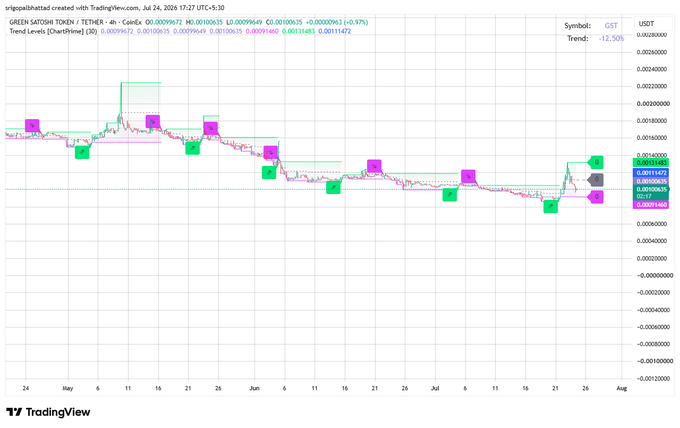Click the magenta sell marker near April 24
680x428 pixels.
click(32, 125)
